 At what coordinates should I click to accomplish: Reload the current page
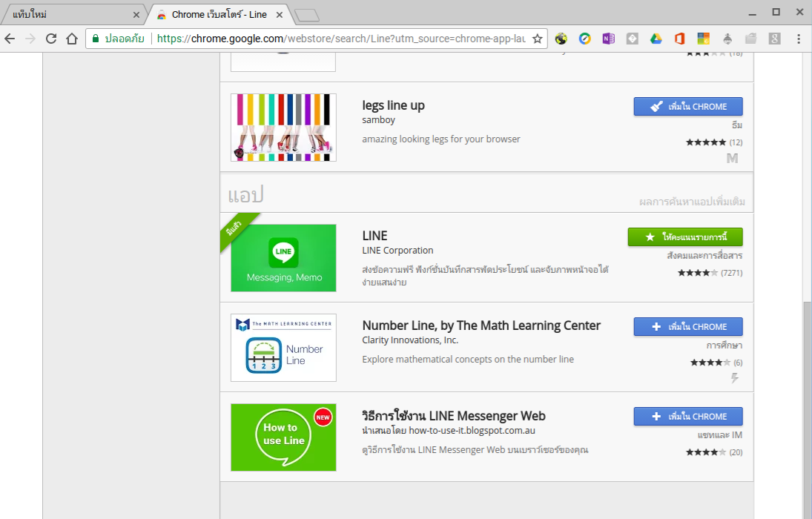click(50, 39)
